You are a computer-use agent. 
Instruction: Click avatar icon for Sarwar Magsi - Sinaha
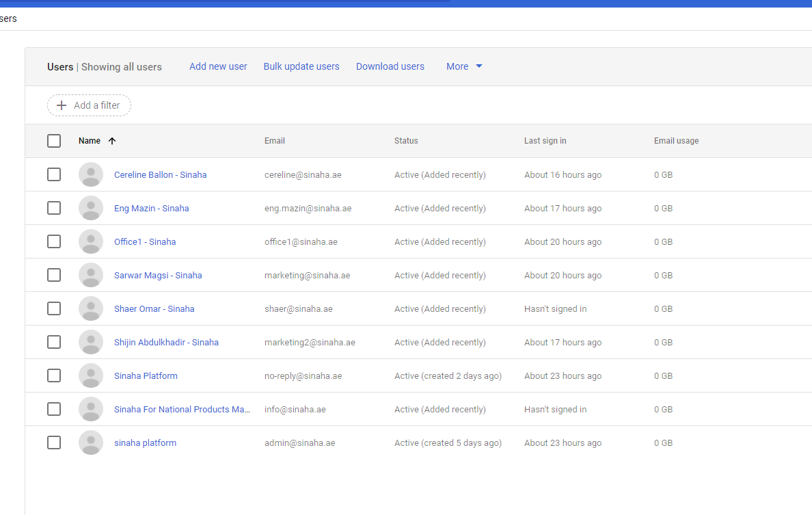coord(91,275)
